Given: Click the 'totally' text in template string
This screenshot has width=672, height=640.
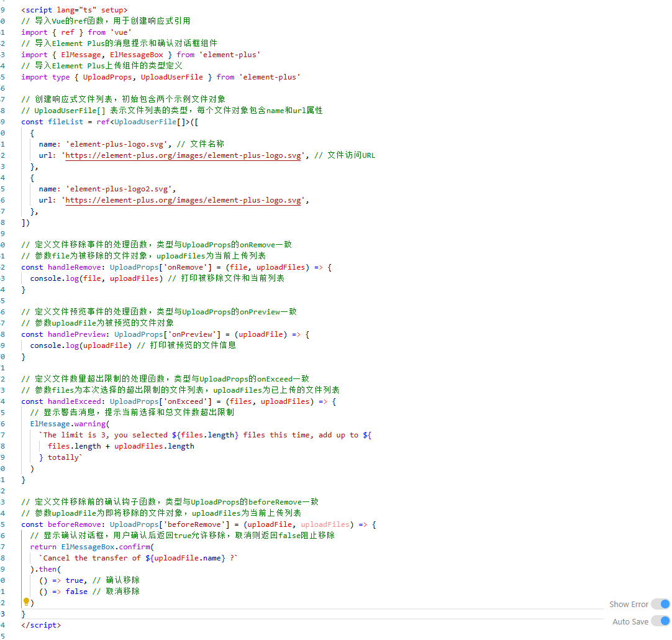Looking at the screenshot, I should click(63, 457).
